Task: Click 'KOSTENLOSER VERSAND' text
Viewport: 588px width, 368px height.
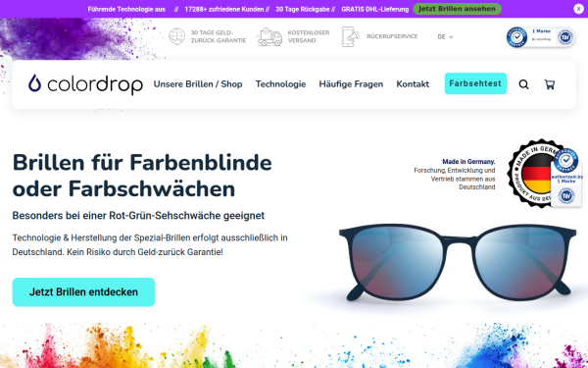Action: pos(309,36)
